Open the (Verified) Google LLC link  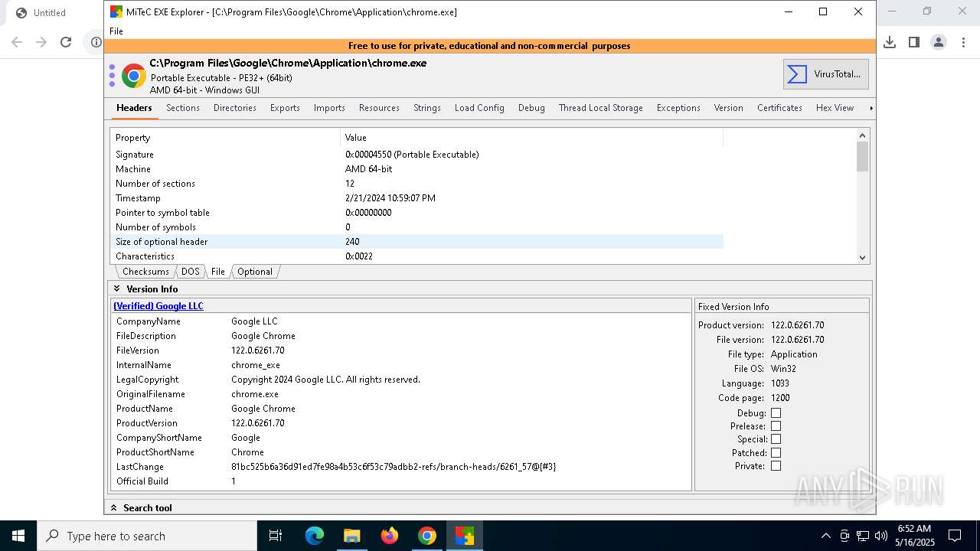158,305
